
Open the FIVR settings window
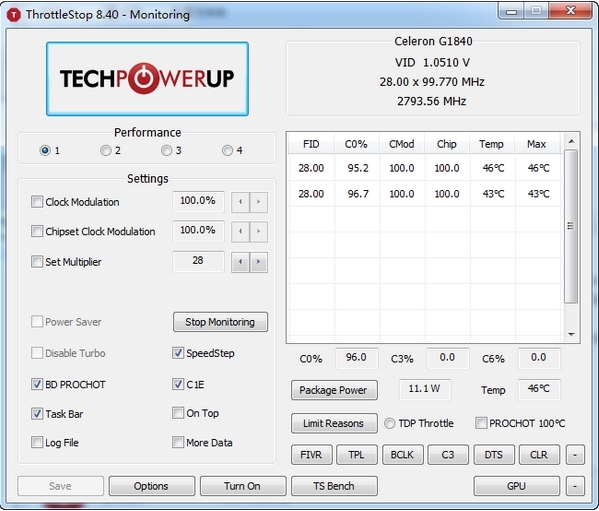311,454
